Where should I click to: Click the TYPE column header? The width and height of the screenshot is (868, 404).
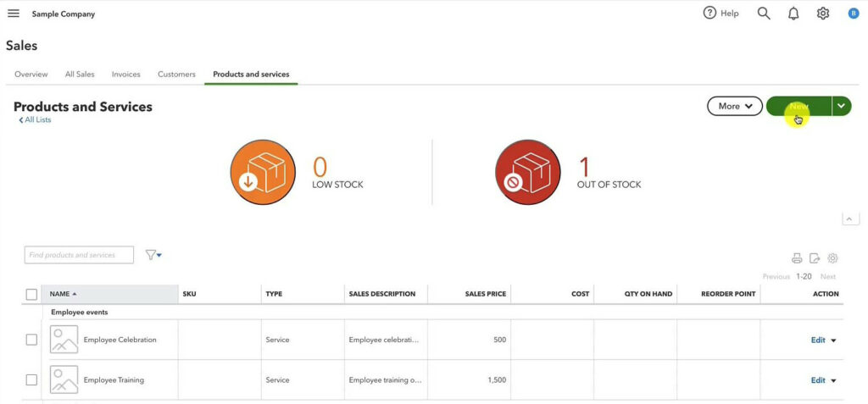(303, 294)
